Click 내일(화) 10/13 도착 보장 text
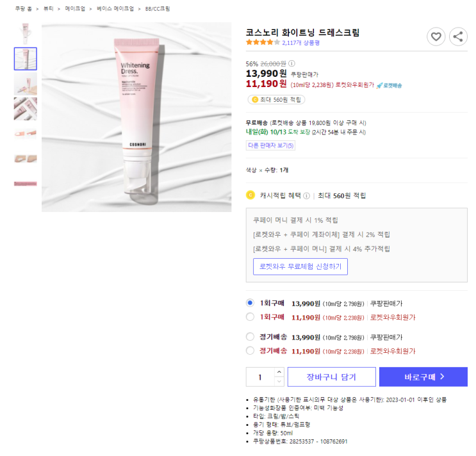The height and width of the screenshot is (456, 476). 278,132
